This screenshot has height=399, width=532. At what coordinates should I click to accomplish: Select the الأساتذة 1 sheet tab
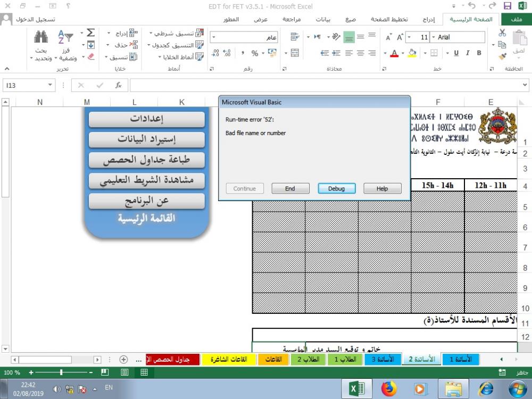(461, 359)
